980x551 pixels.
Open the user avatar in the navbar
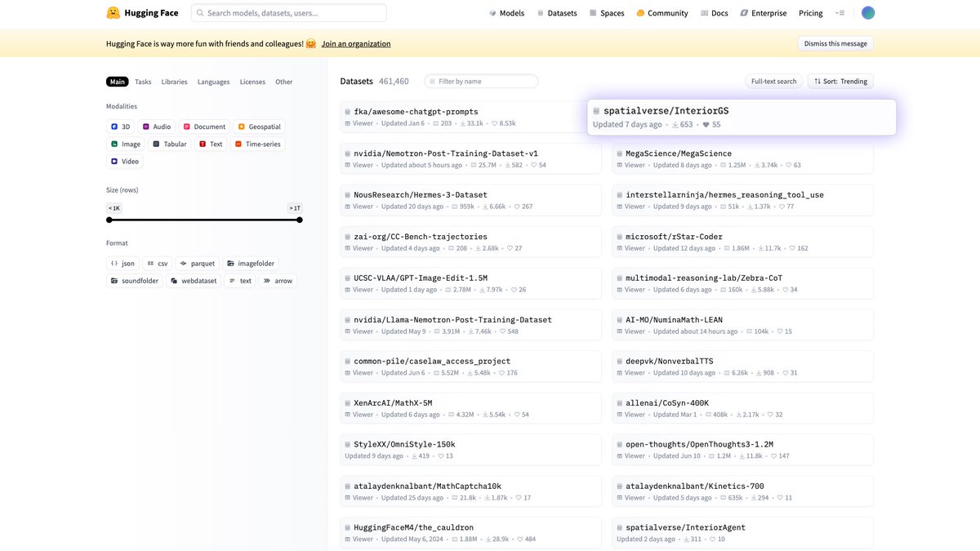(868, 13)
